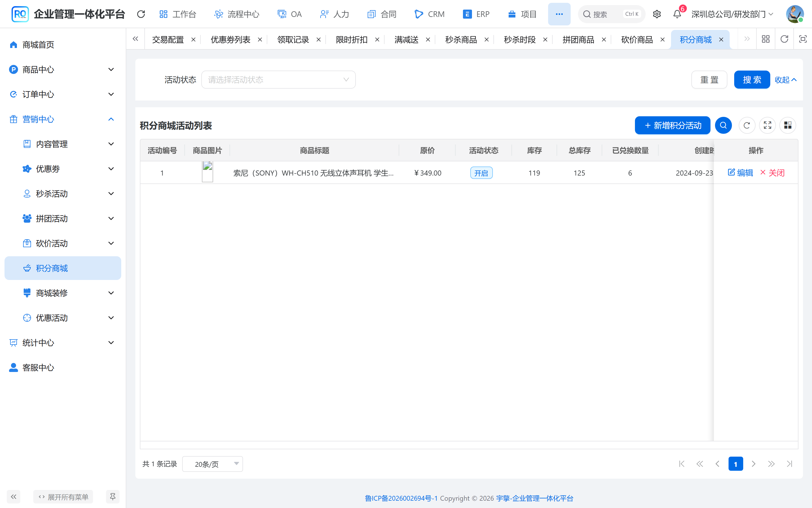Click the round blue search icon in table toolbar
The height and width of the screenshot is (508, 812).
point(723,125)
